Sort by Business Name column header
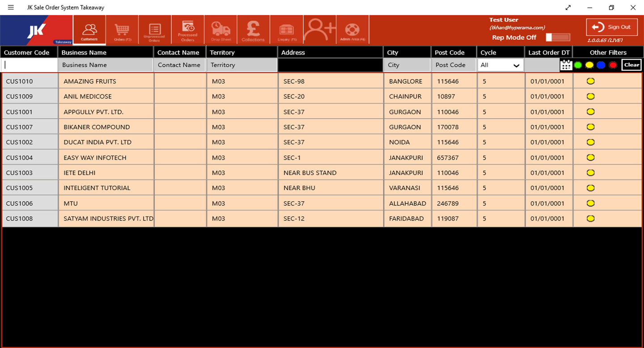 [x=106, y=52]
